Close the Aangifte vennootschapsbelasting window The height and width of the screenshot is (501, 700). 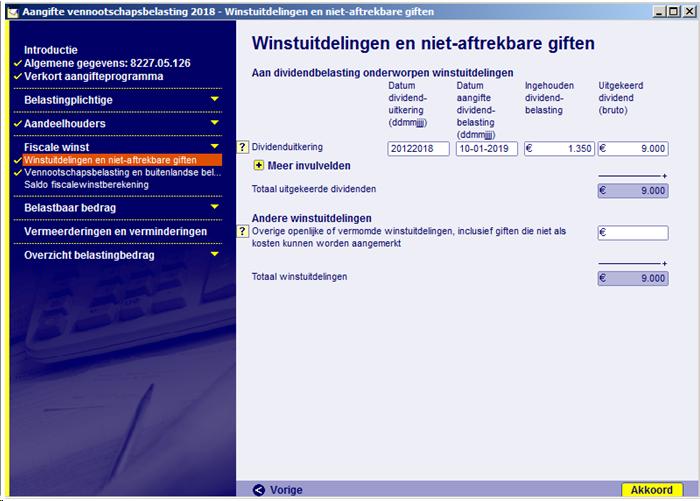point(689,12)
